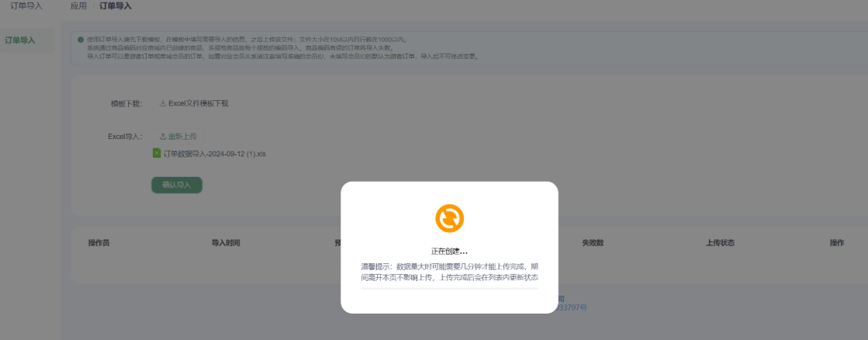Image resolution: width=868 pixels, height=340 pixels.
Task: Click the 操作 column header
Action: pos(836,243)
